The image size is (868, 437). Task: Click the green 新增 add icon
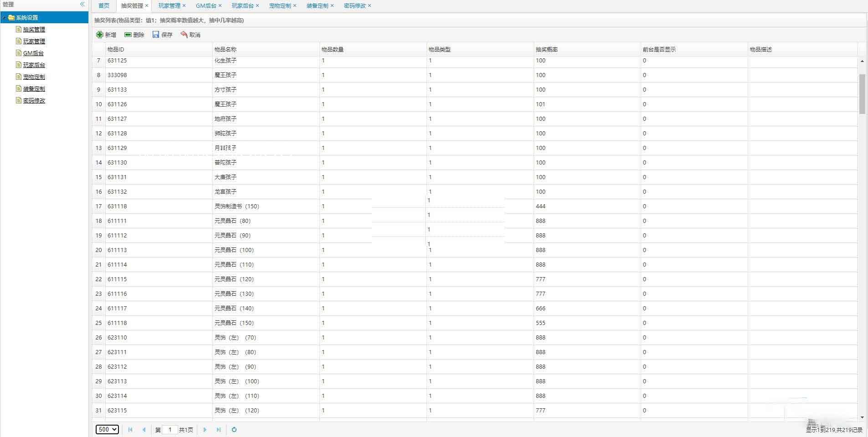pyautogui.click(x=100, y=35)
